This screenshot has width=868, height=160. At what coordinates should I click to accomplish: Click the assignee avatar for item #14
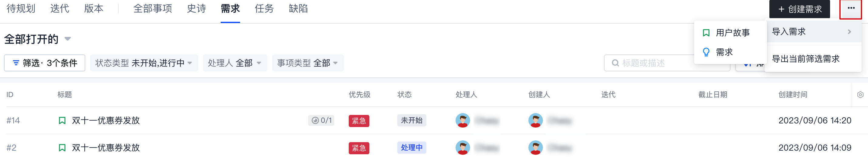[x=463, y=120]
